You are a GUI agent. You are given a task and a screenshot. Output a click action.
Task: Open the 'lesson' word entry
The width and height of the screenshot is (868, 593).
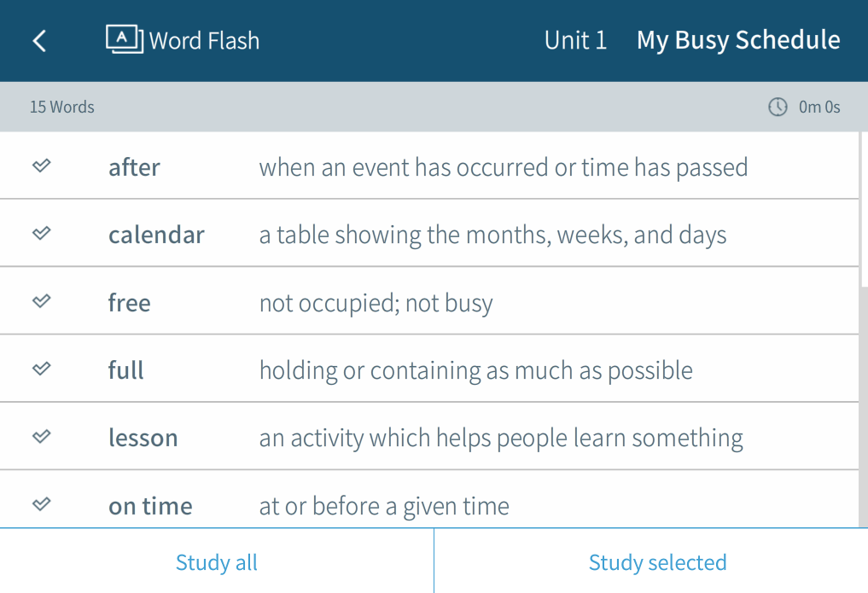tap(143, 438)
